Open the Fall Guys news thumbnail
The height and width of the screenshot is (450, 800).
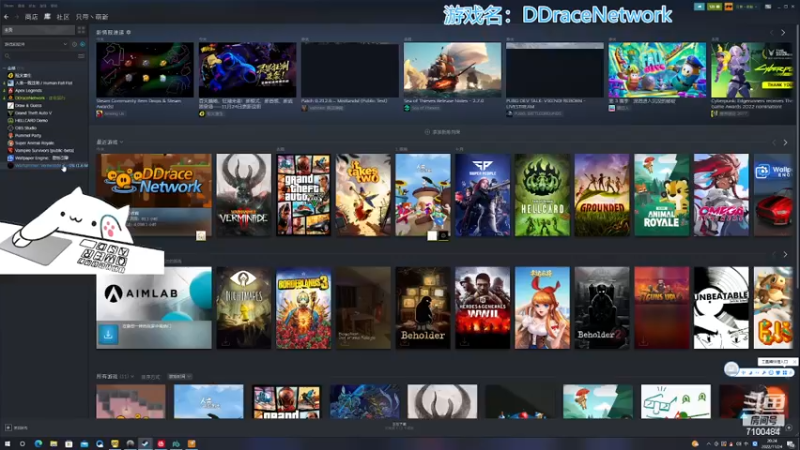(x=657, y=70)
